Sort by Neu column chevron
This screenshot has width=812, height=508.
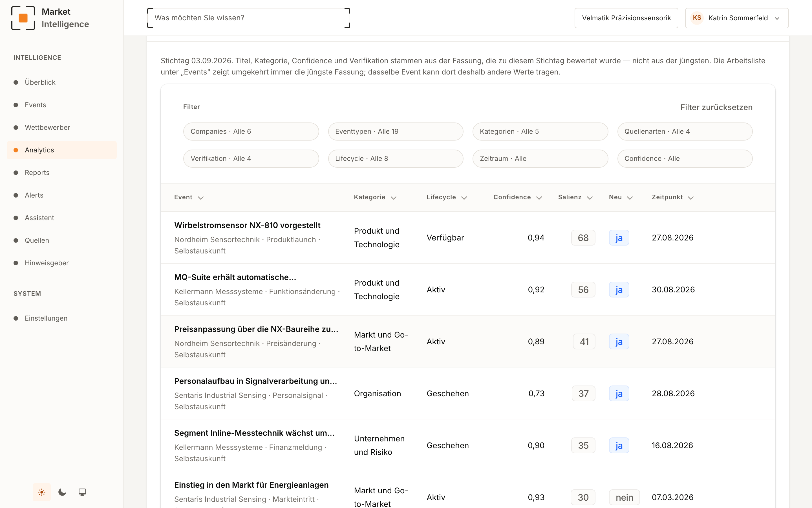[630, 198]
